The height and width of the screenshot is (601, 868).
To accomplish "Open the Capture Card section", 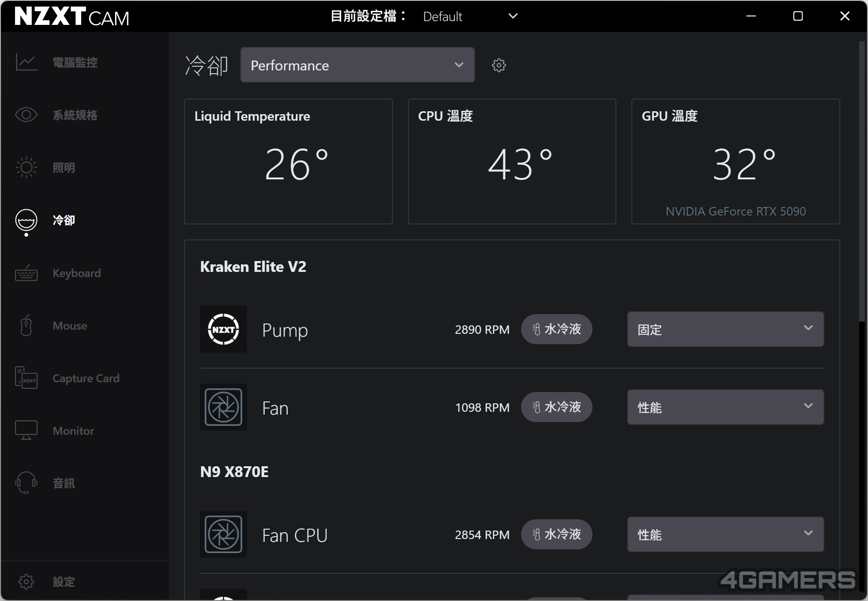I will click(86, 378).
